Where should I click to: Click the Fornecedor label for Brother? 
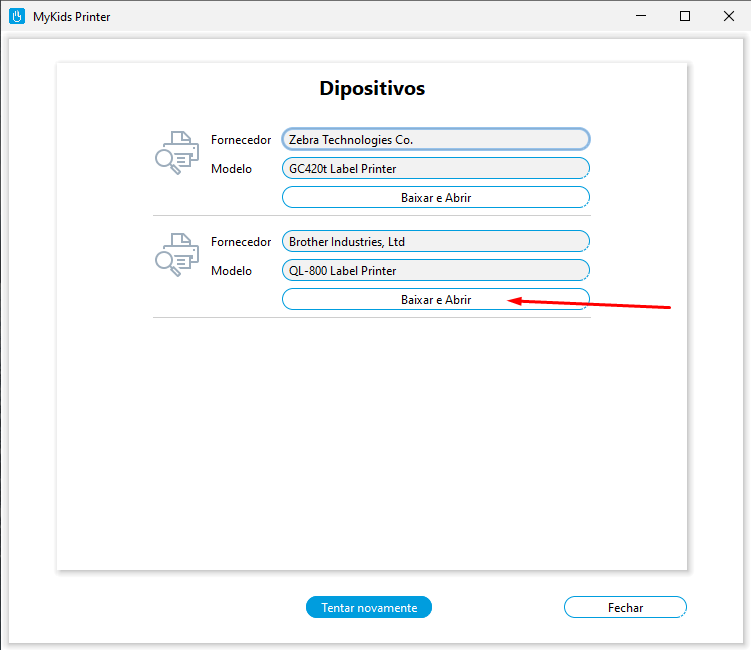point(241,242)
